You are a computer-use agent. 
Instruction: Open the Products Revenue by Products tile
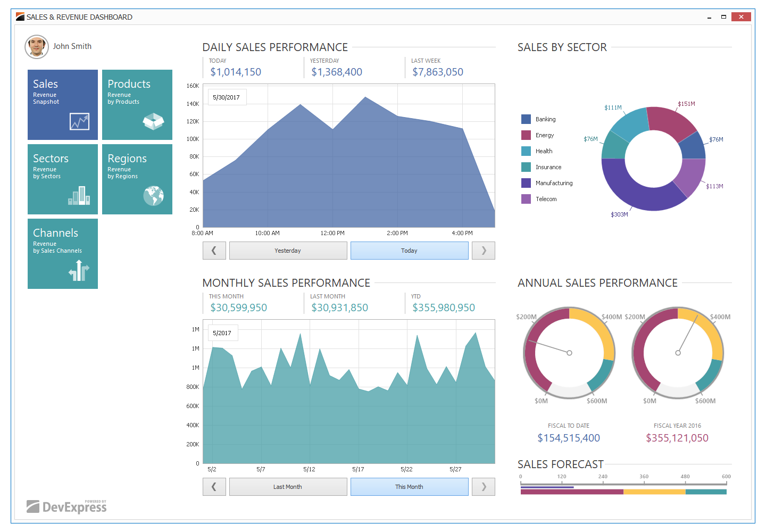(x=137, y=104)
